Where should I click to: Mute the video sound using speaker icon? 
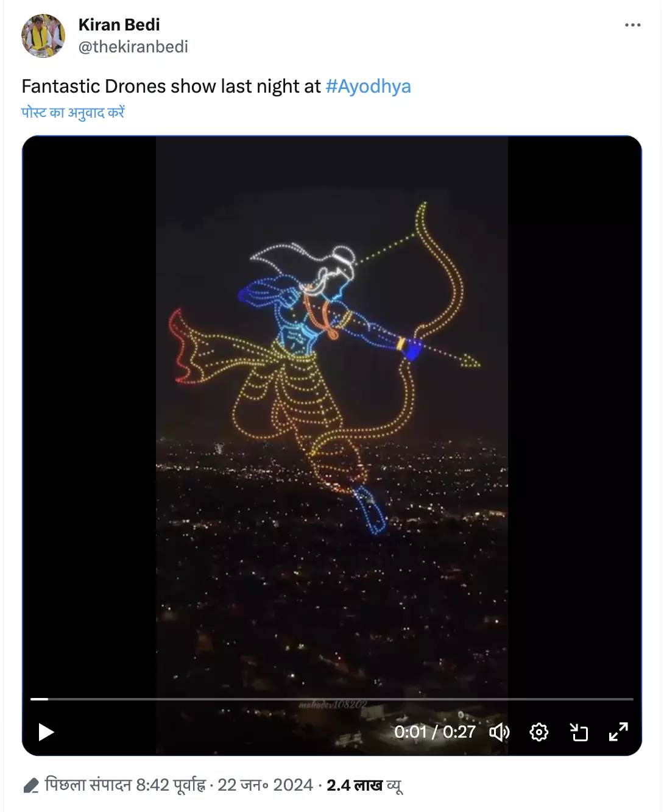(500, 732)
